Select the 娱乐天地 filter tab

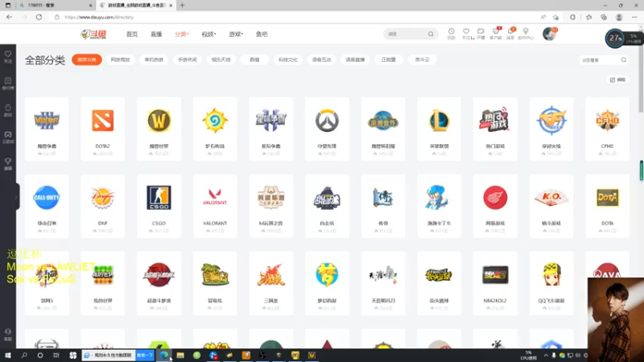point(221,60)
